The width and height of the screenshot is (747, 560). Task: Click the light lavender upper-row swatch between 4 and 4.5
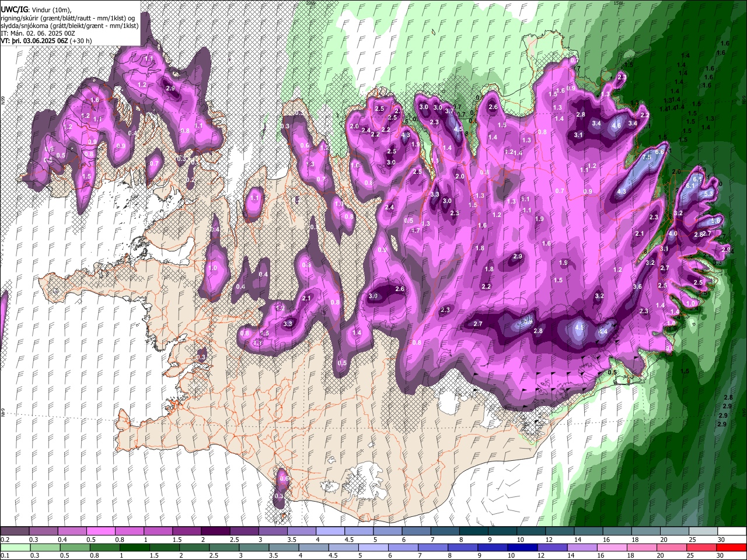[330, 531]
